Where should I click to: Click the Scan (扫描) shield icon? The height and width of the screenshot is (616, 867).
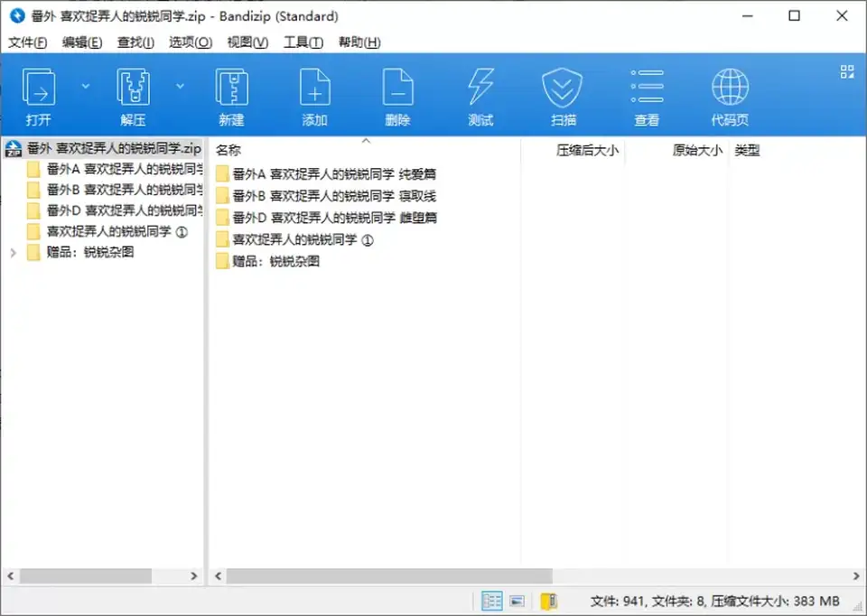(x=563, y=87)
